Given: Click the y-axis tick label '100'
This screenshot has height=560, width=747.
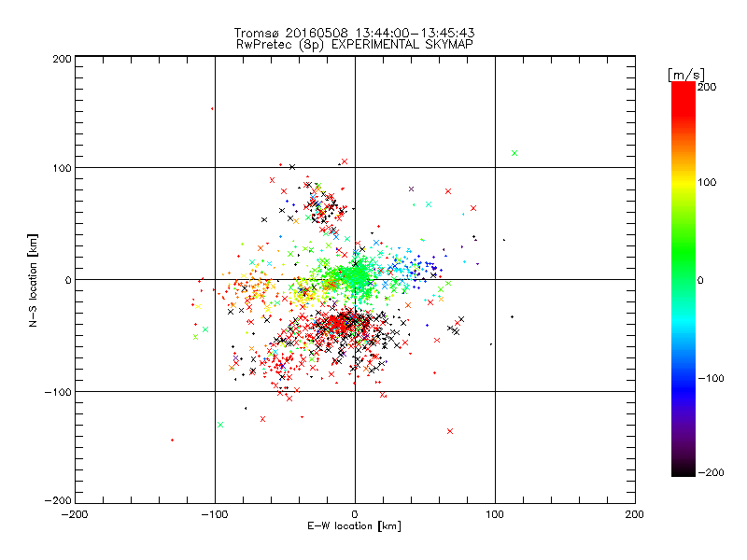Looking at the screenshot, I should [62, 168].
